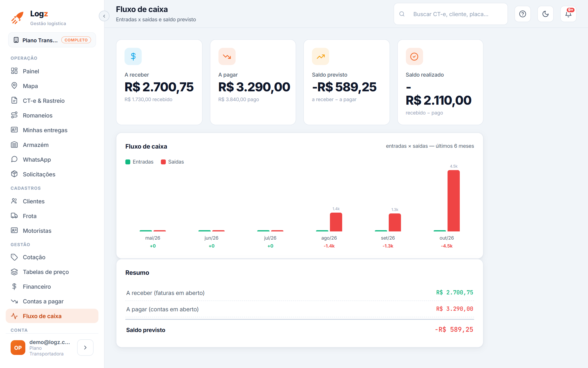Viewport: 588px width, 368px height.
Task: Click the red Saídas legend swatch
Action: tap(163, 162)
